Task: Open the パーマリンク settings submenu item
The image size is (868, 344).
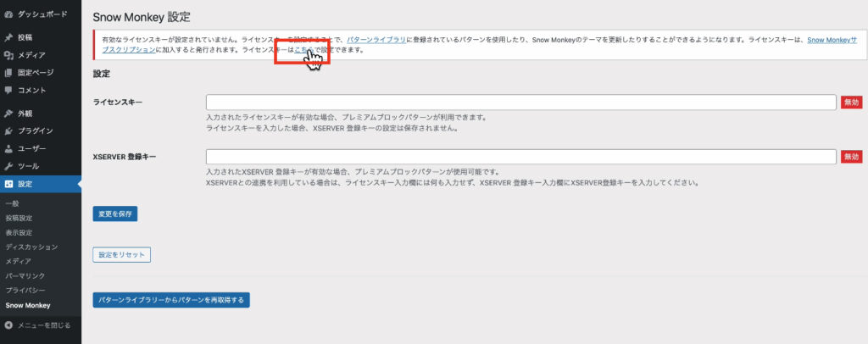Action: (x=25, y=276)
